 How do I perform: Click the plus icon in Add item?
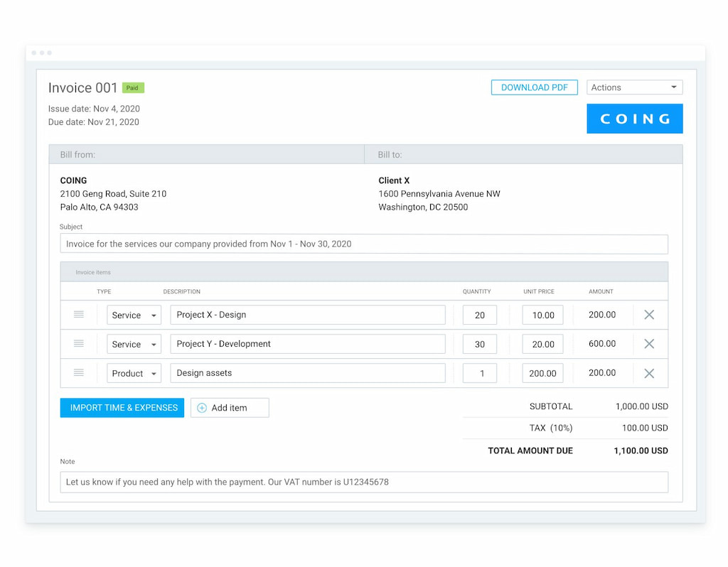click(x=202, y=408)
